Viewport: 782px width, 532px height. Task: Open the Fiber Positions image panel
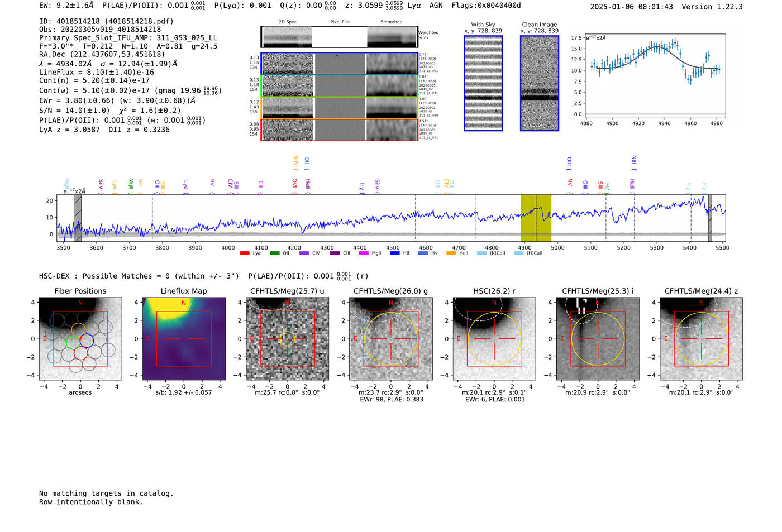coord(80,339)
